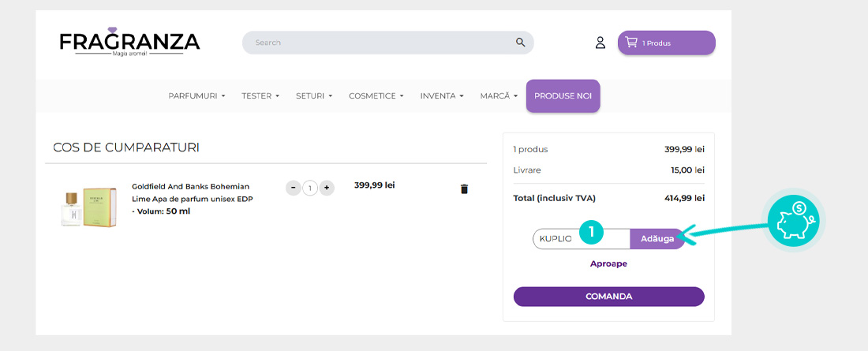
Task: Delete the product using the trash icon
Action: pos(464,189)
